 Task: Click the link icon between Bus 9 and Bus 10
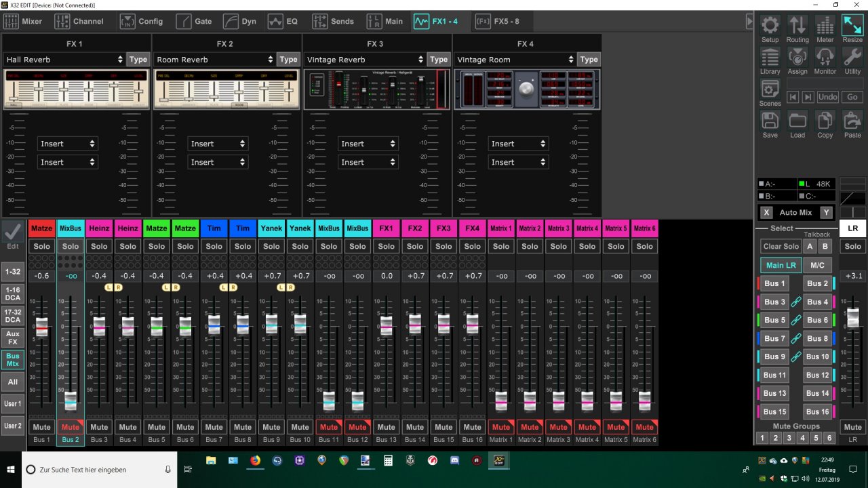pos(796,357)
